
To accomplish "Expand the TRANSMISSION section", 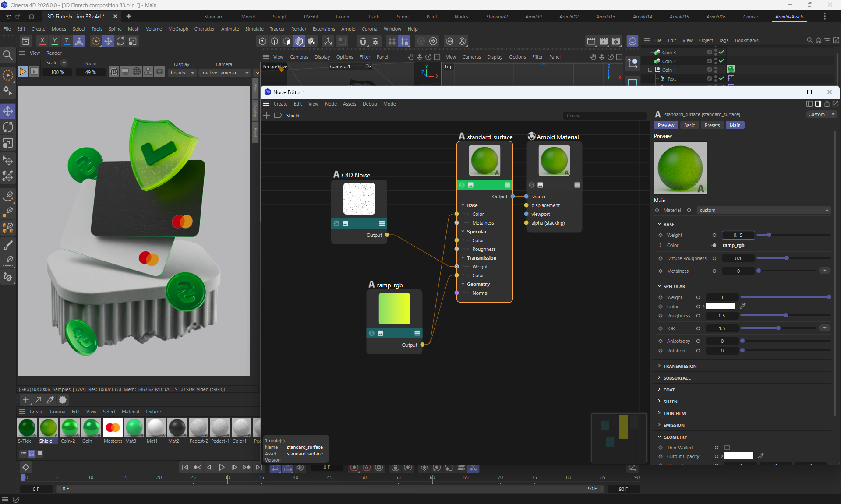I will click(x=679, y=366).
